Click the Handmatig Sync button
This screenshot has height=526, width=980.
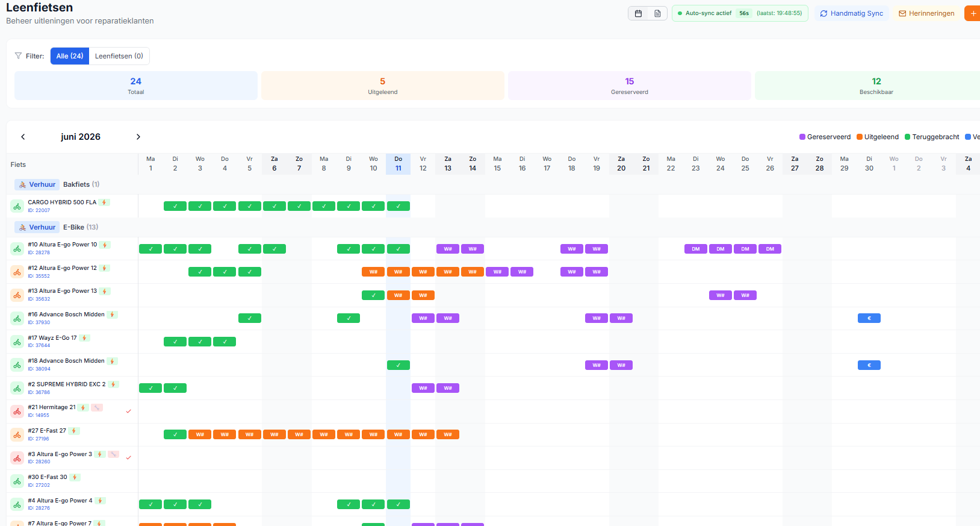point(852,13)
